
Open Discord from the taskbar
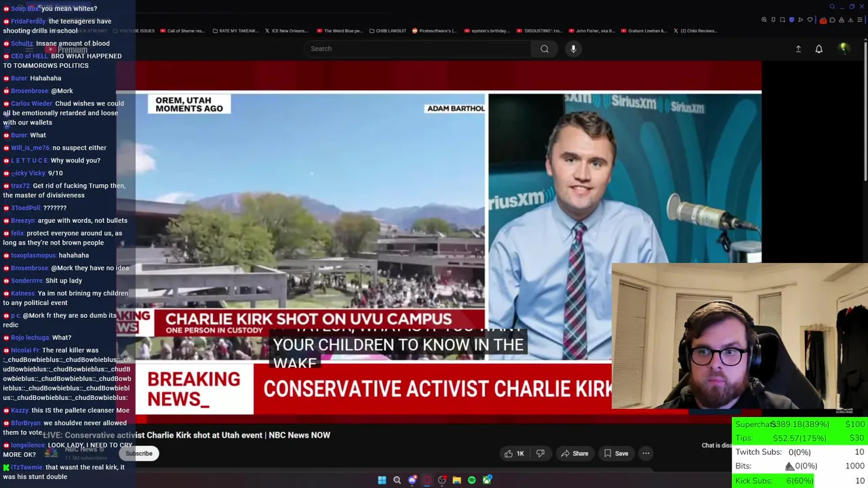pos(412,480)
